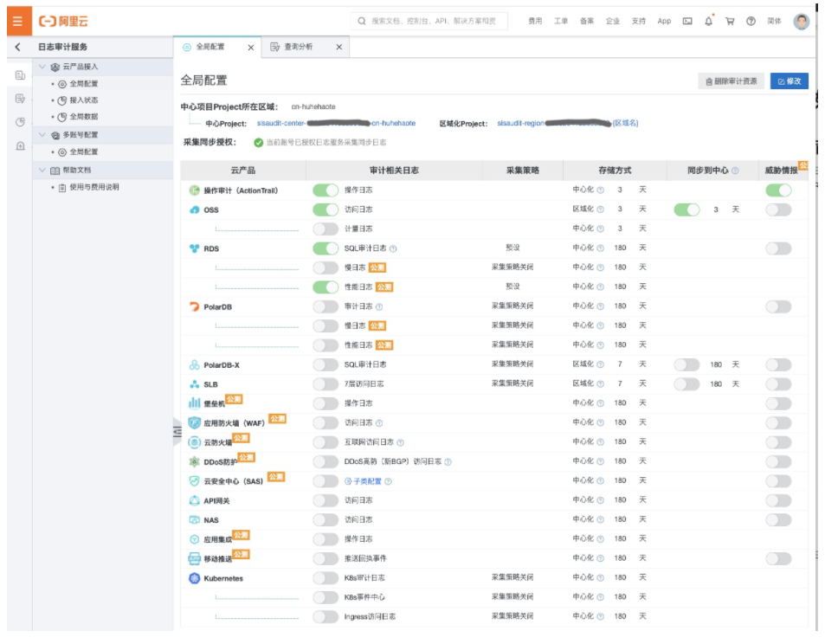
Task: Click the fourth left rail alert icon
Action: (20, 145)
